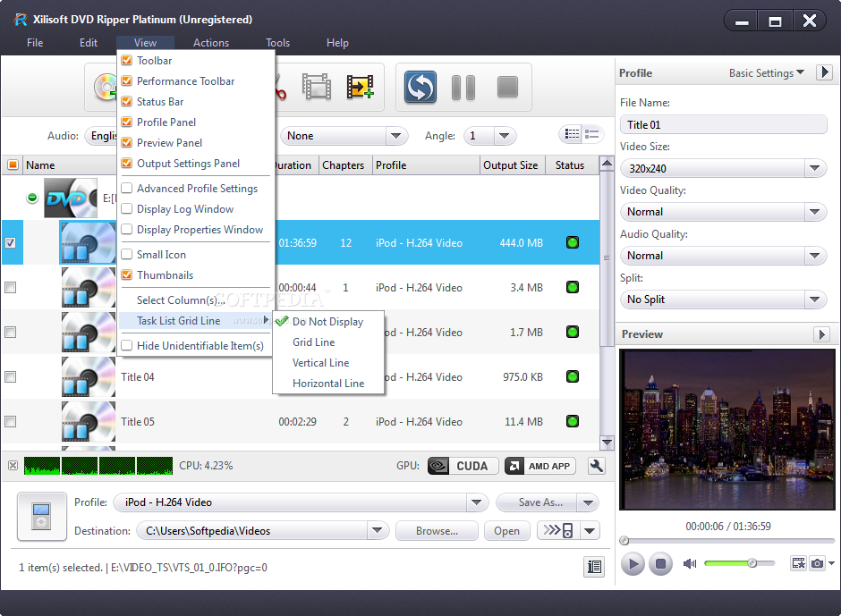Take a snapshot with camera icon
Screen dimensions: 841x616
pyautogui.click(x=817, y=563)
